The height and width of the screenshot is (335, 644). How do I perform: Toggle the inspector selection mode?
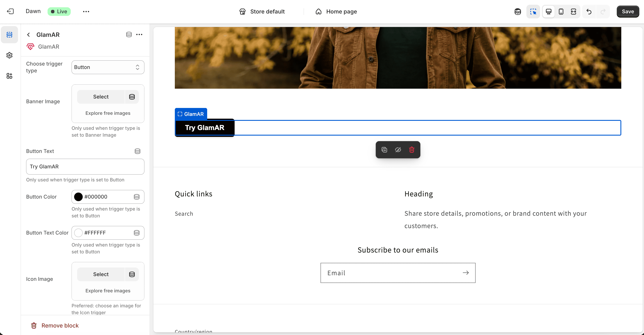coord(533,12)
